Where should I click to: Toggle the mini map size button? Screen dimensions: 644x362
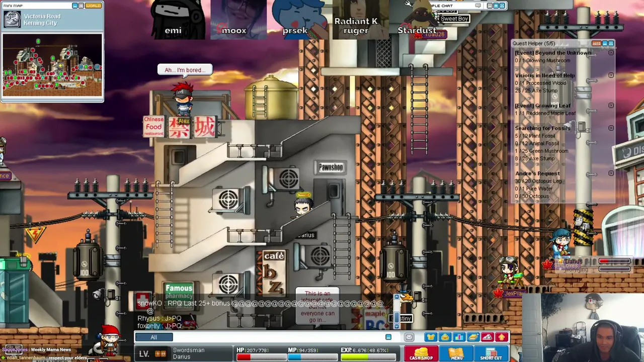(x=82, y=6)
